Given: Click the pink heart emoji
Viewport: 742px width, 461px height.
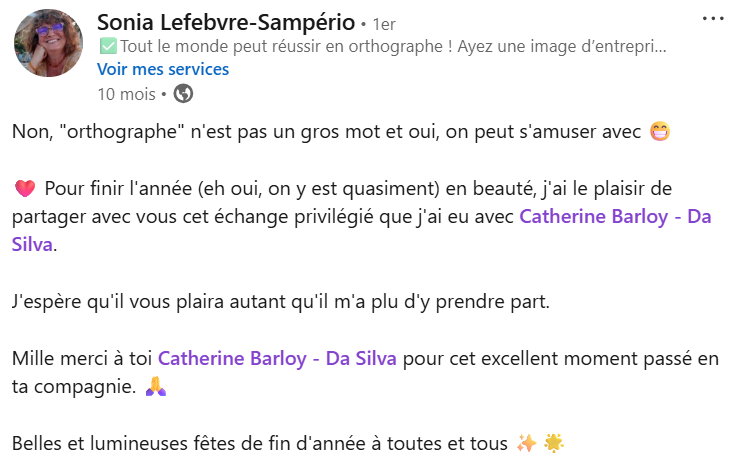Looking at the screenshot, I should [x=26, y=189].
